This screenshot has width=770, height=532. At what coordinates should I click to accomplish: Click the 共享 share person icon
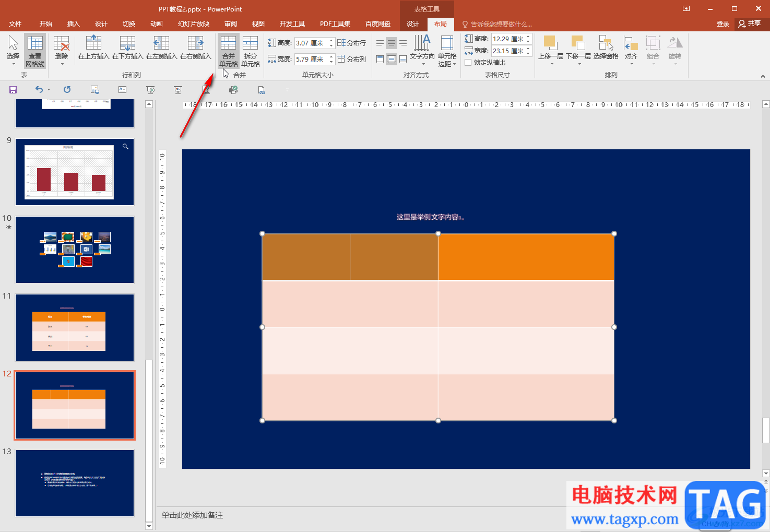point(742,24)
